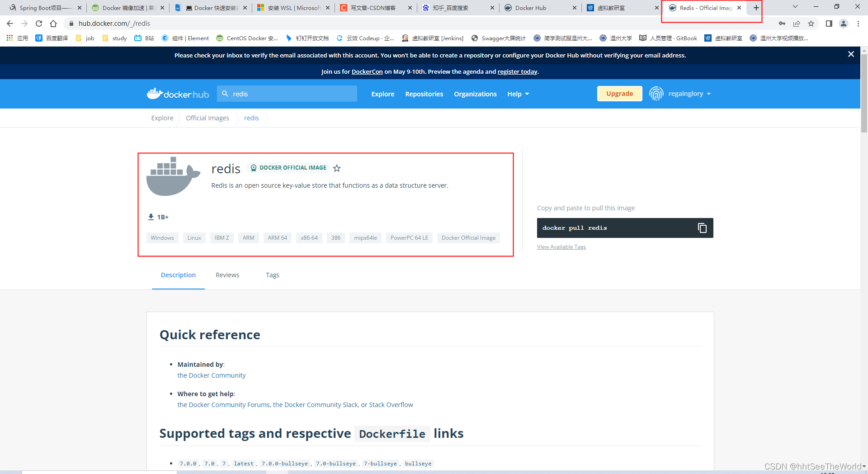Image resolution: width=868 pixels, height=474 pixels.
Task: Open the browser share icon
Action: pos(797,24)
